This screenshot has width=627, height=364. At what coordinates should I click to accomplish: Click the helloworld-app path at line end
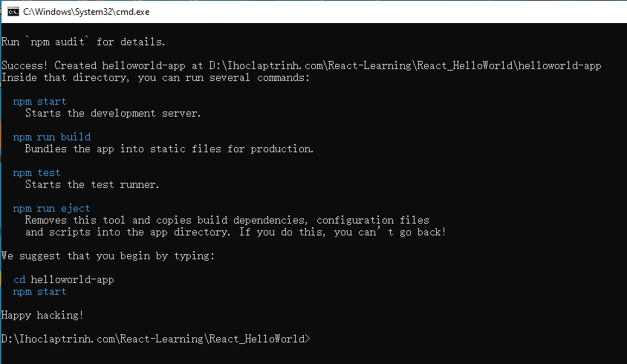coord(559,65)
